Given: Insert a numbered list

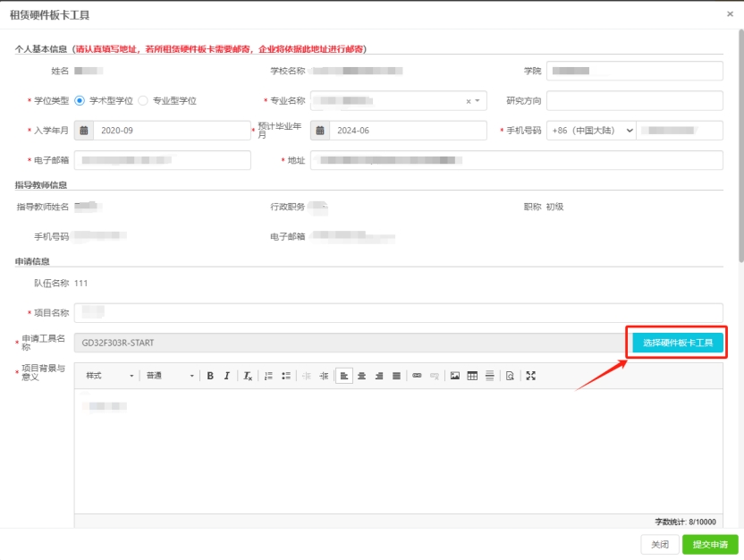Looking at the screenshot, I should pyautogui.click(x=268, y=376).
